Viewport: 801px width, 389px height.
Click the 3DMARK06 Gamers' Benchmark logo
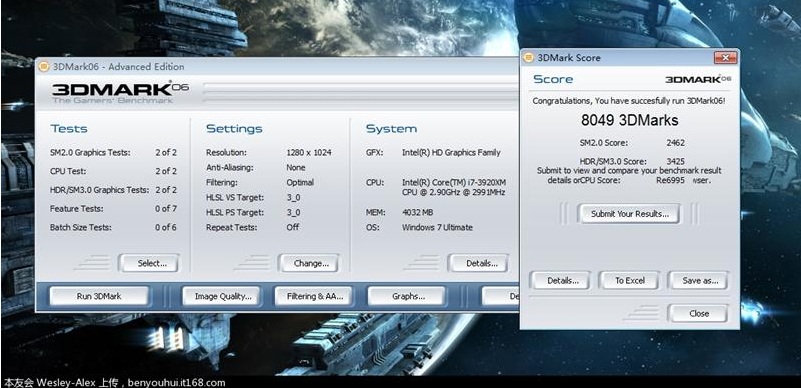(120, 93)
